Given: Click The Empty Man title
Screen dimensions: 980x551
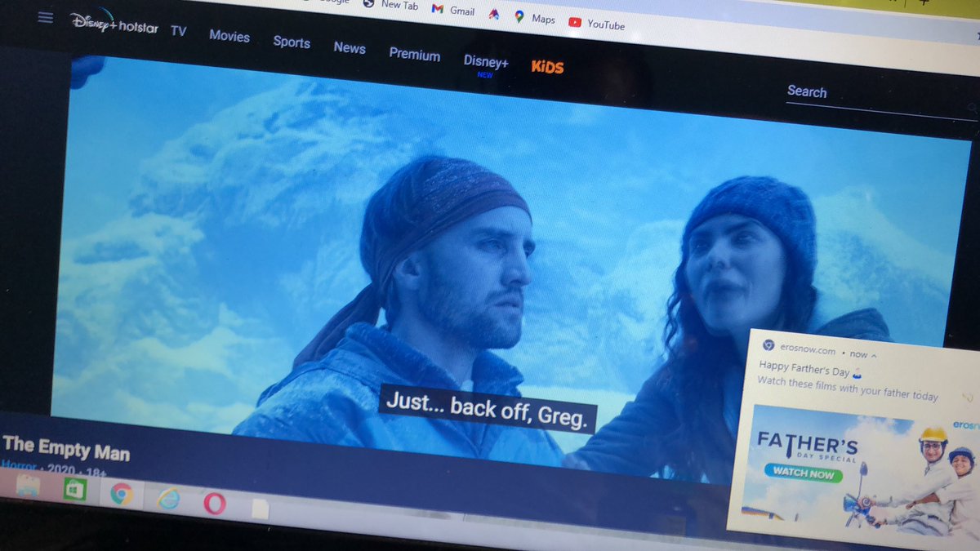Looking at the screenshot, I should tap(66, 448).
